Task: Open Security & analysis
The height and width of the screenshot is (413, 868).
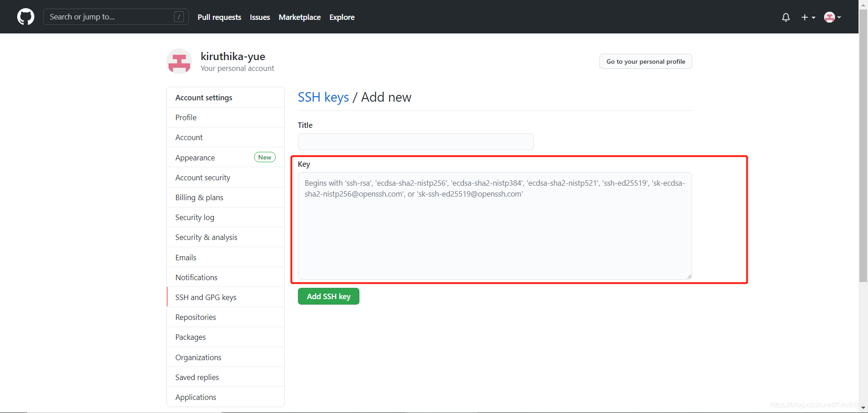Action: [x=226, y=237]
